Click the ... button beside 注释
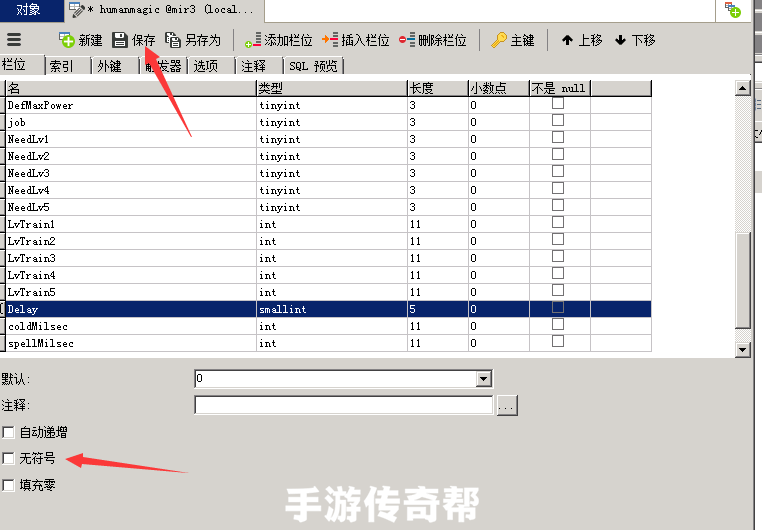 [x=507, y=406]
